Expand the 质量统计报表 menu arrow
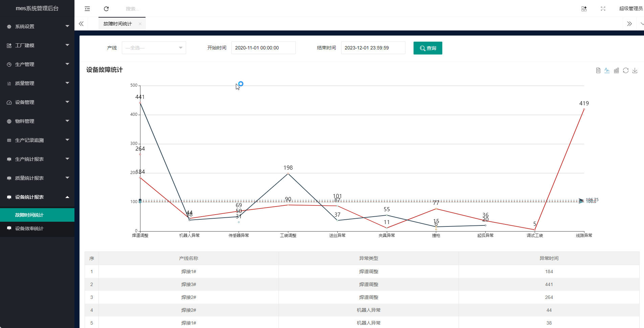Screen dimensions: 644x328 coord(67,178)
